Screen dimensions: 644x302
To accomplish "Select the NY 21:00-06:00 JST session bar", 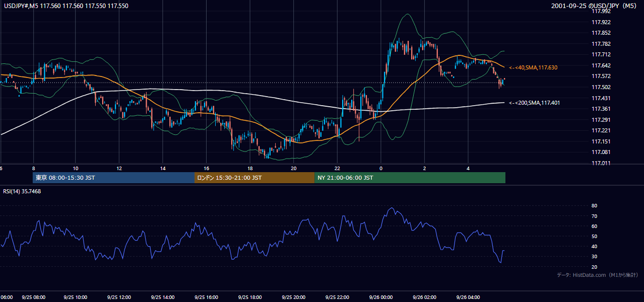I will click(x=410, y=178).
